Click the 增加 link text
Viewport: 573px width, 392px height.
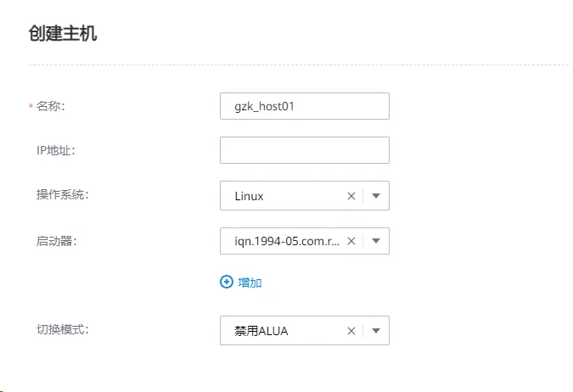pos(250,283)
